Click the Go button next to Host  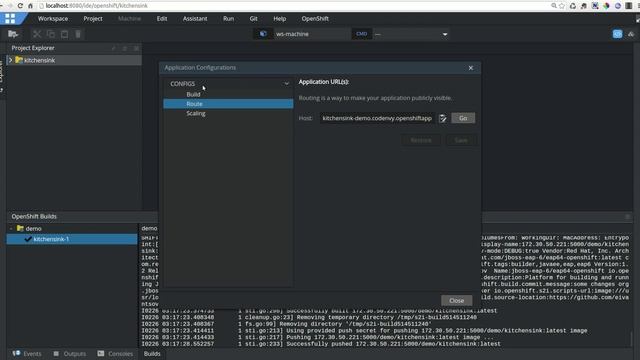463,118
